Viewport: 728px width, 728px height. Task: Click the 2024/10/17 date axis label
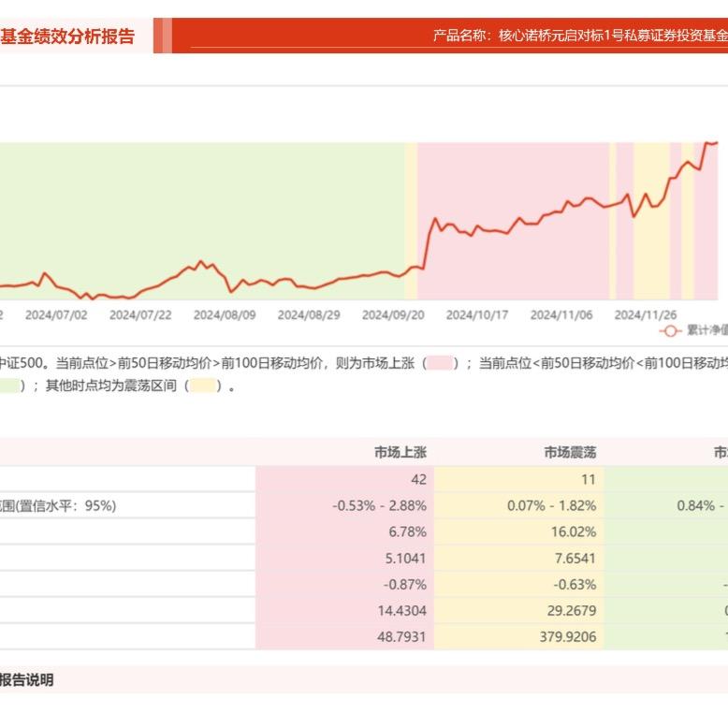click(x=477, y=315)
